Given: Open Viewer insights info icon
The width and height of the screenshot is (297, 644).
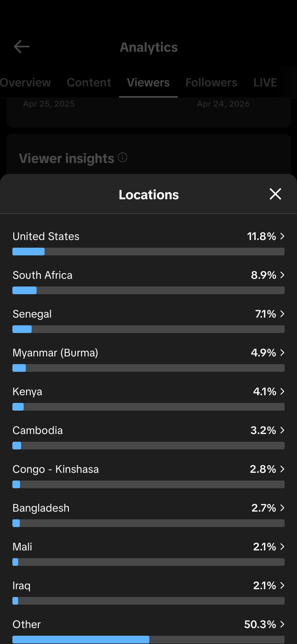Looking at the screenshot, I should pyautogui.click(x=122, y=157).
